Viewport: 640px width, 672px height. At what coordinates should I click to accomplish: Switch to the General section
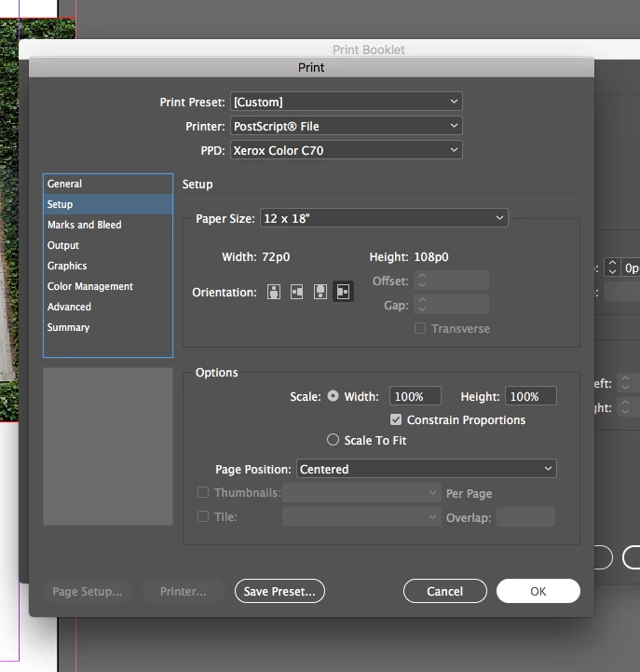click(108, 184)
